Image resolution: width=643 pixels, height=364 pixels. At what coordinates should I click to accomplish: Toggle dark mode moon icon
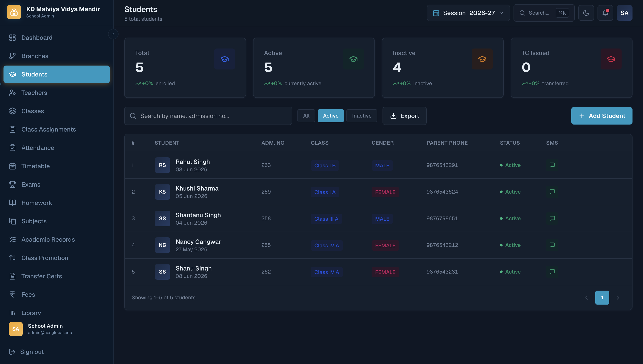[586, 13]
